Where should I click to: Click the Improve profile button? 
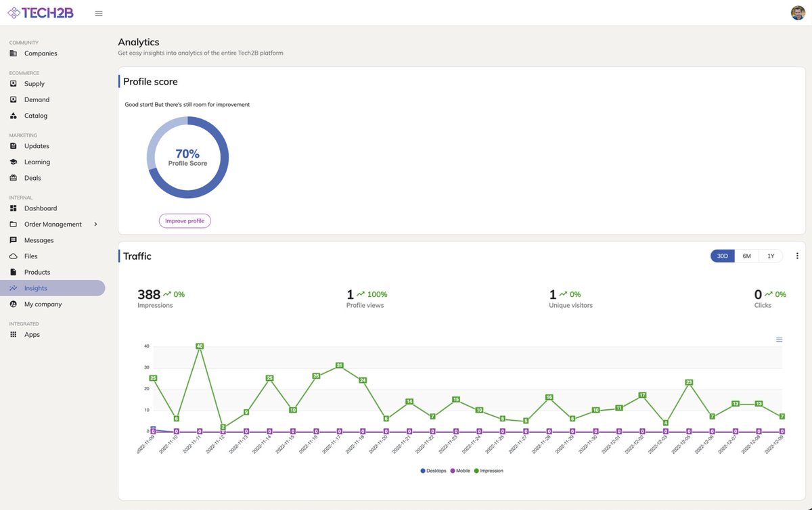click(185, 221)
